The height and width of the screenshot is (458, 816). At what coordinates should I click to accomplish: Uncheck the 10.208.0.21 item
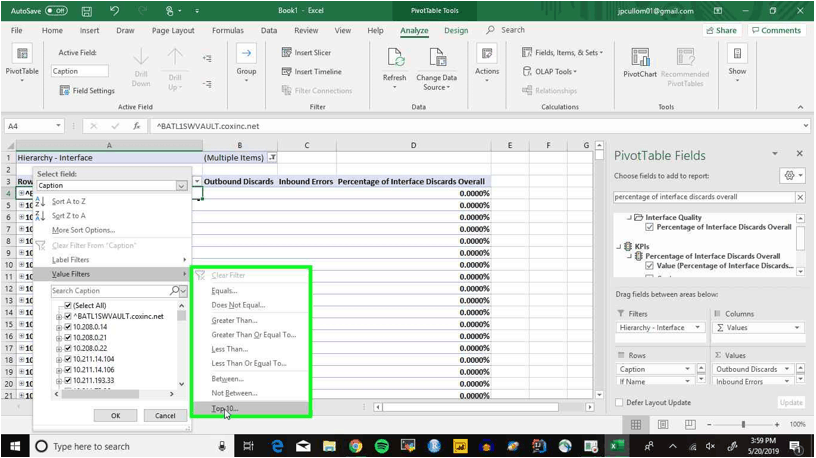pyautogui.click(x=68, y=338)
